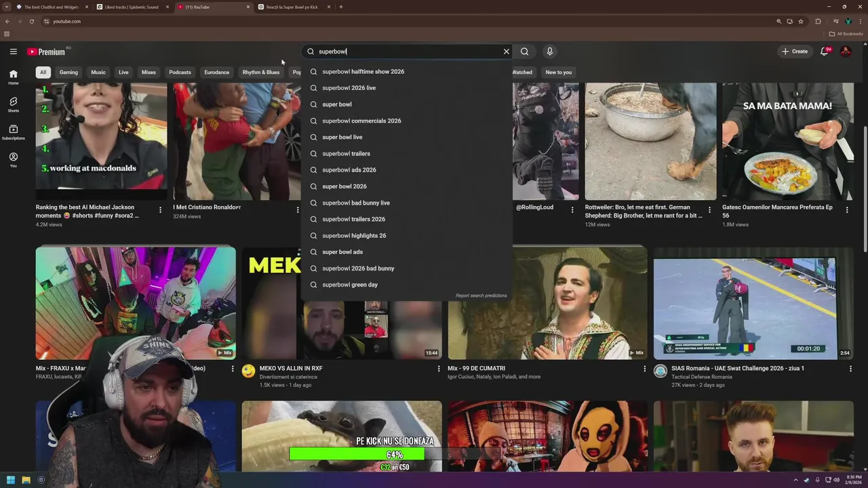Screen dimensions: 868x488
Task: Open options menu for Mix - 99 DE CUMATRI
Action: [645, 369]
